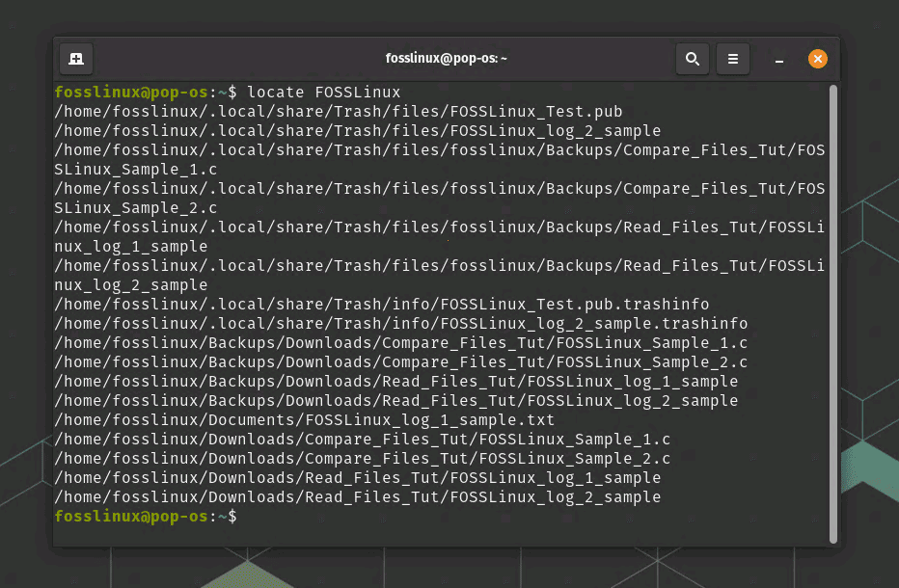Click the orange close button
This screenshot has width=899, height=588.
(818, 59)
